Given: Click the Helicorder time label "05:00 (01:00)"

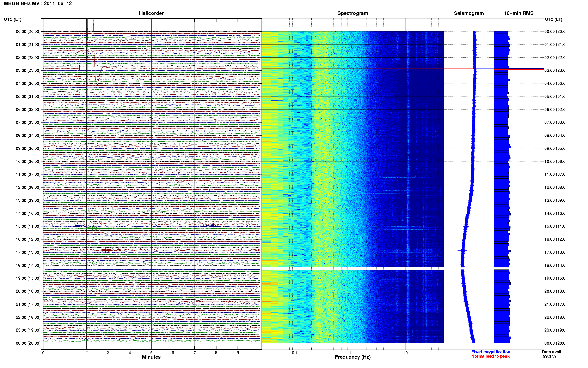Looking at the screenshot, I should click(28, 96).
